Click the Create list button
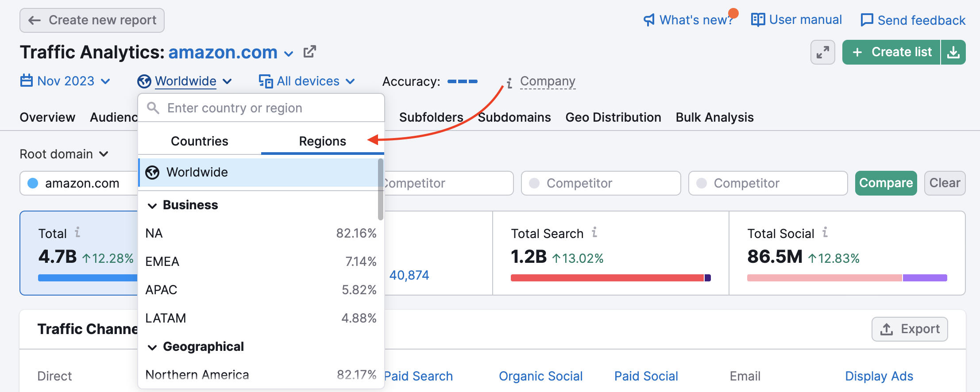 891,52
